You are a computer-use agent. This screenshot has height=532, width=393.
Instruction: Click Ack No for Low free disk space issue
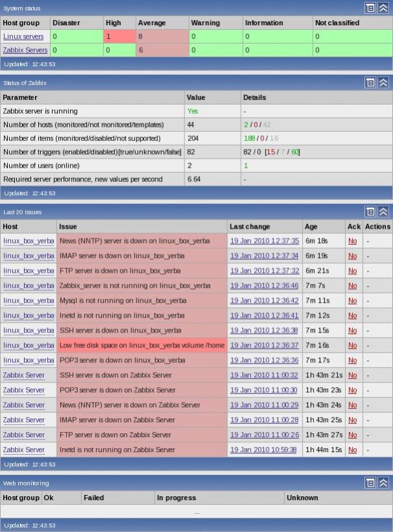[353, 346]
